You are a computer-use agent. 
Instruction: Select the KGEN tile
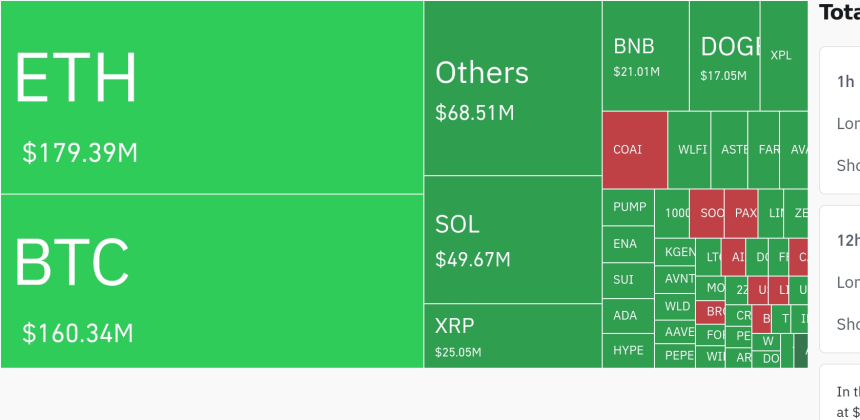pos(677,252)
